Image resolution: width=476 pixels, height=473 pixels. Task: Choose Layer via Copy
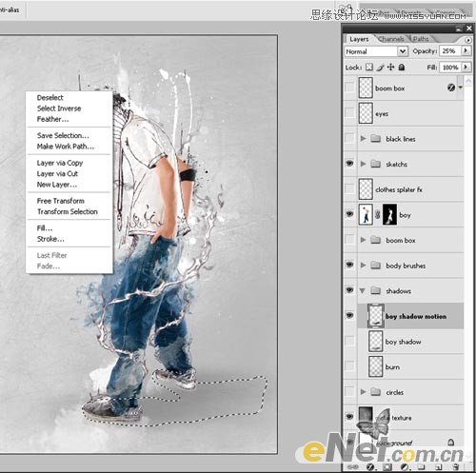pos(60,163)
